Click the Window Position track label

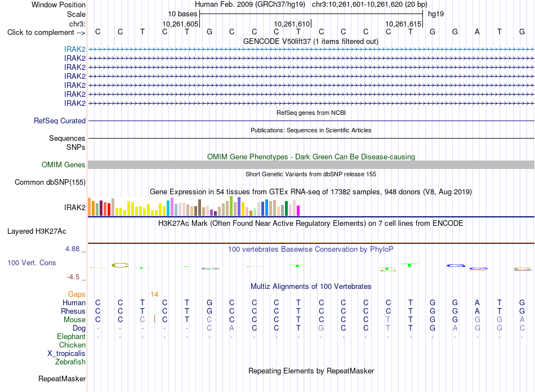(x=59, y=5)
